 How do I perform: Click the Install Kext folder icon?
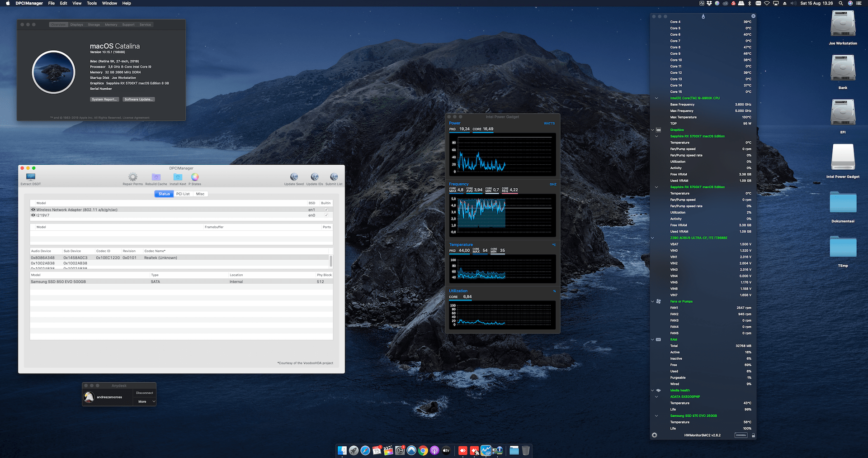point(178,177)
